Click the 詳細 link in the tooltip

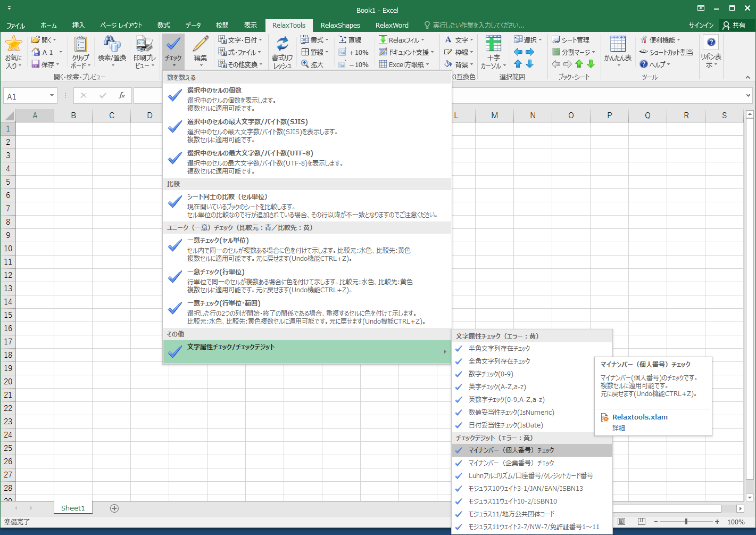pos(619,427)
